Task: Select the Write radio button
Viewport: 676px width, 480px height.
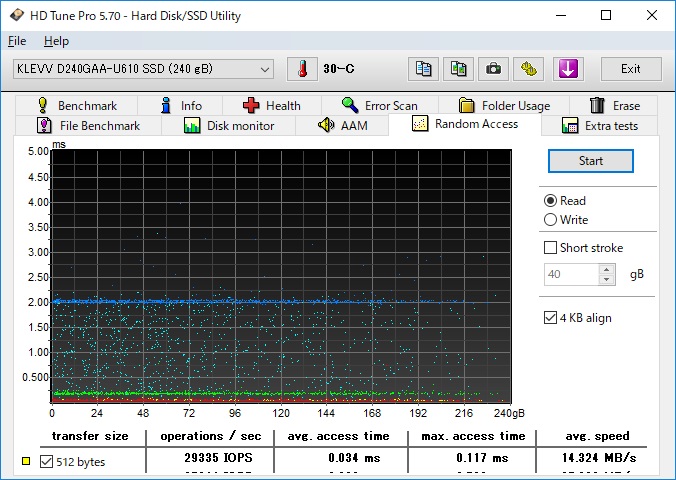Action: pos(550,220)
